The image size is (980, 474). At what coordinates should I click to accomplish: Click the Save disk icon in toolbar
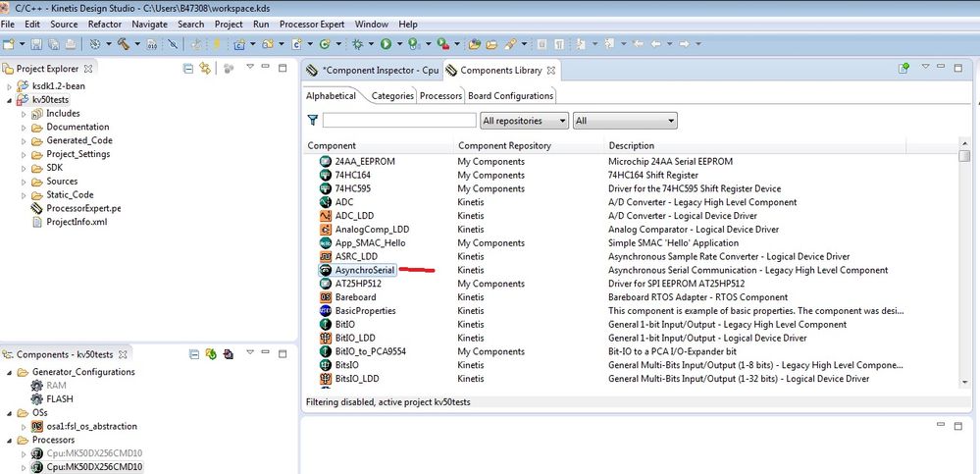pos(36,44)
